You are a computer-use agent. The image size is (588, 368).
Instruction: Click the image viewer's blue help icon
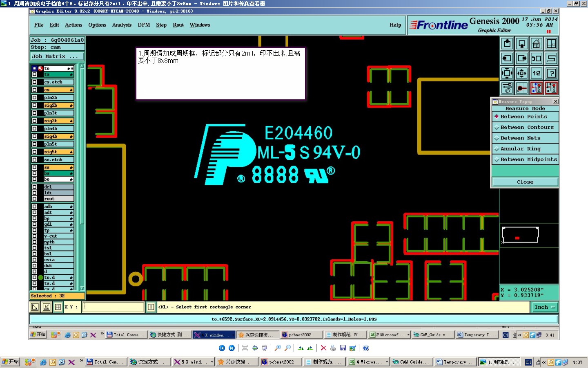pyautogui.click(x=366, y=348)
